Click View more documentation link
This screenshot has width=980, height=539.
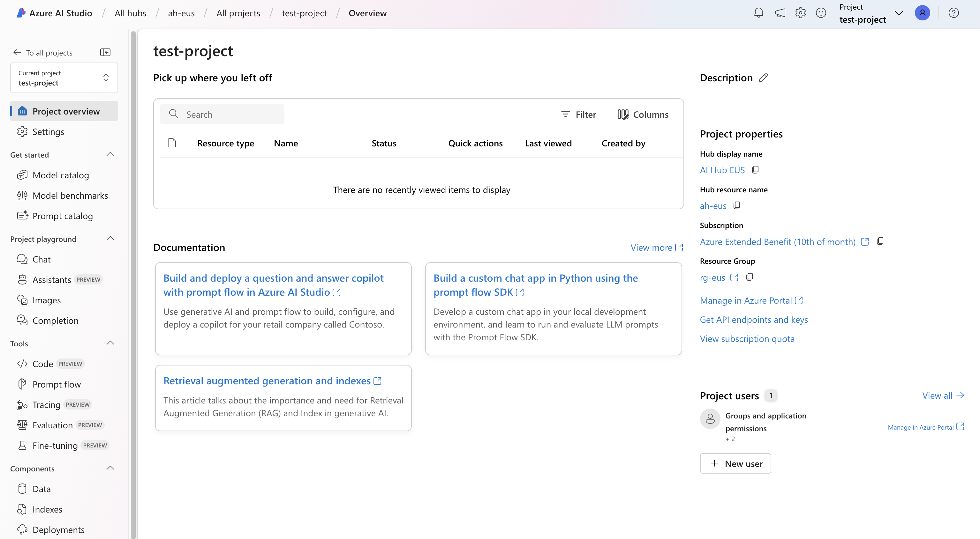pos(657,247)
